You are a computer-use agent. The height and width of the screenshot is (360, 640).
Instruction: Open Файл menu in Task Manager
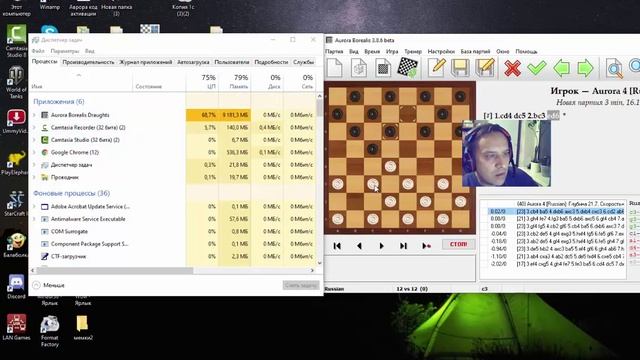click(x=38, y=51)
